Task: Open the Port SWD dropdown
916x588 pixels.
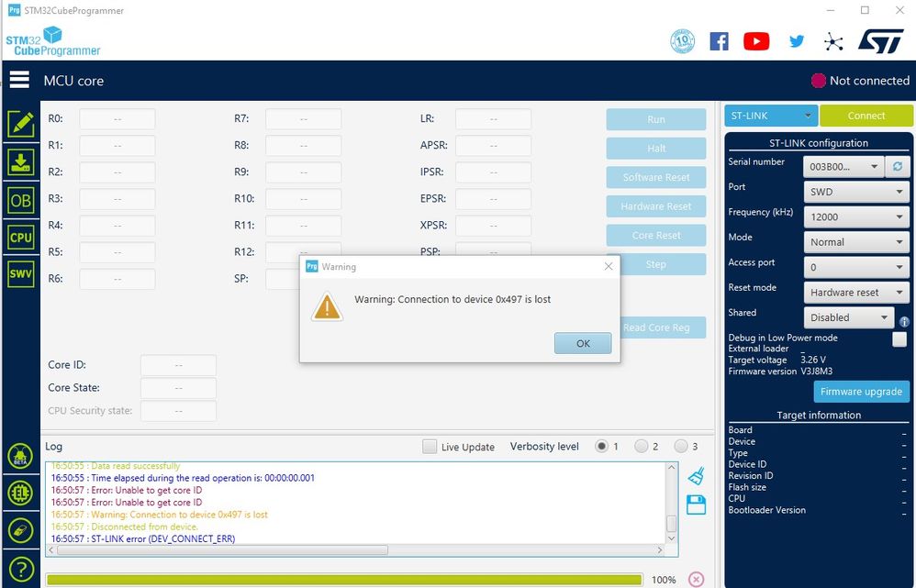Action: pyautogui.click(x=856, y=192)
